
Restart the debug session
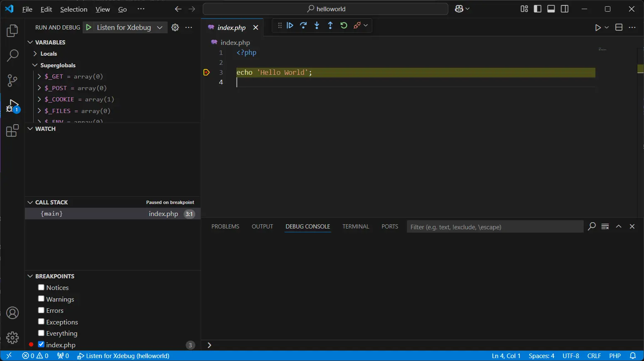344,26
